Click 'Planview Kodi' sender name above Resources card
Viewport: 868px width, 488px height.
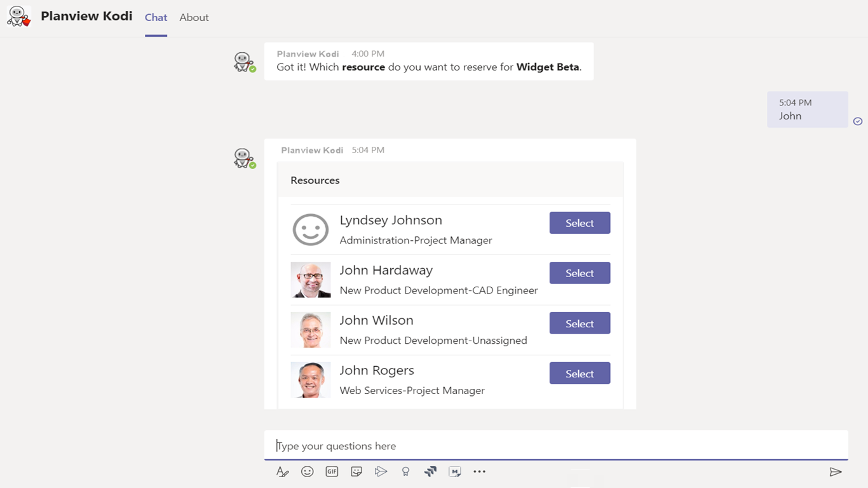coord(312,151)
